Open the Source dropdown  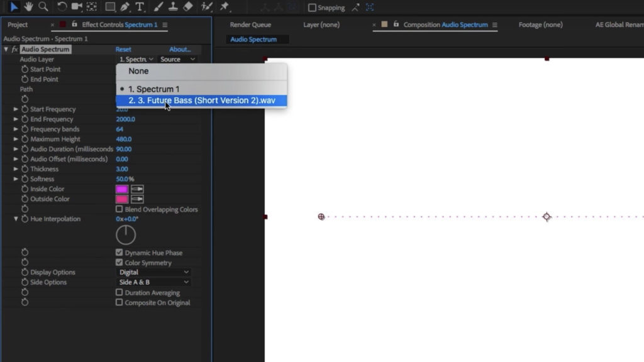click(x=177, y=59)
